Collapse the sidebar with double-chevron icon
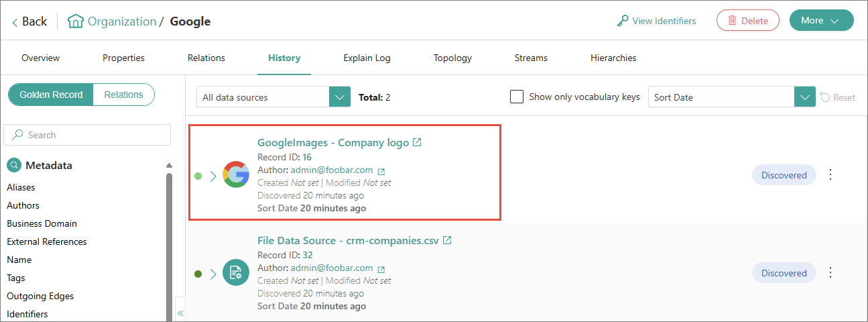868x322 pixels. (x=180, y=313)
